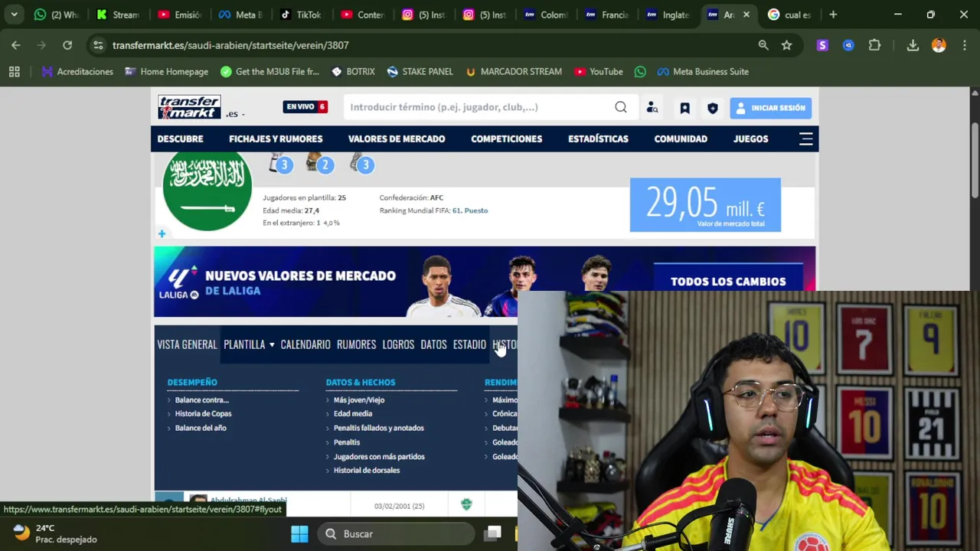
Task: Click the 29,05 mill. € market value box
Action: [705, 204]
